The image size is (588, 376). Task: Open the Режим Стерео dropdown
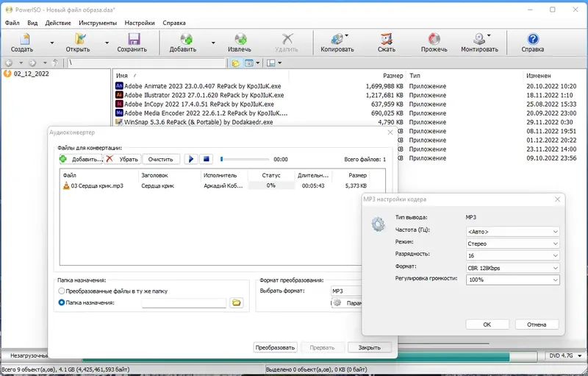tap(512, 244)
